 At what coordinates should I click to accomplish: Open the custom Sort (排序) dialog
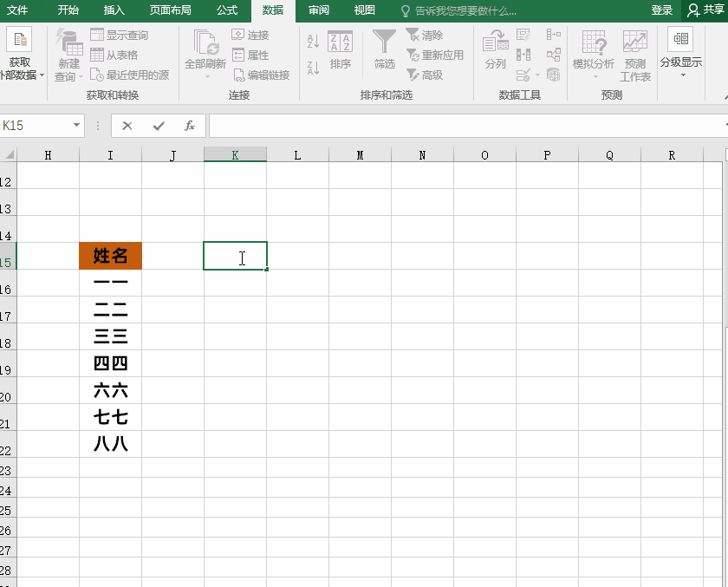(340, 50)
